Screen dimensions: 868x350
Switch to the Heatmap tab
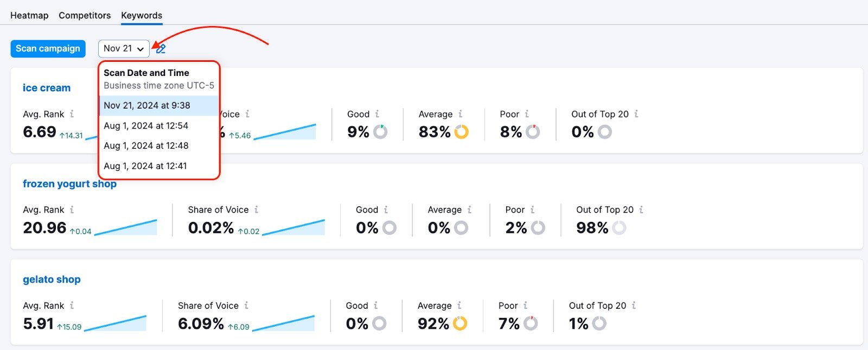(29, 15)
